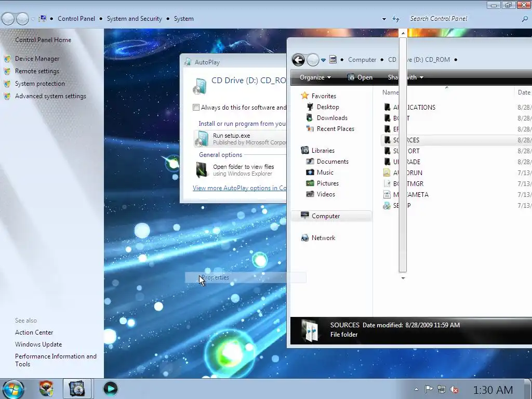Open Action Center under See also

34,332
